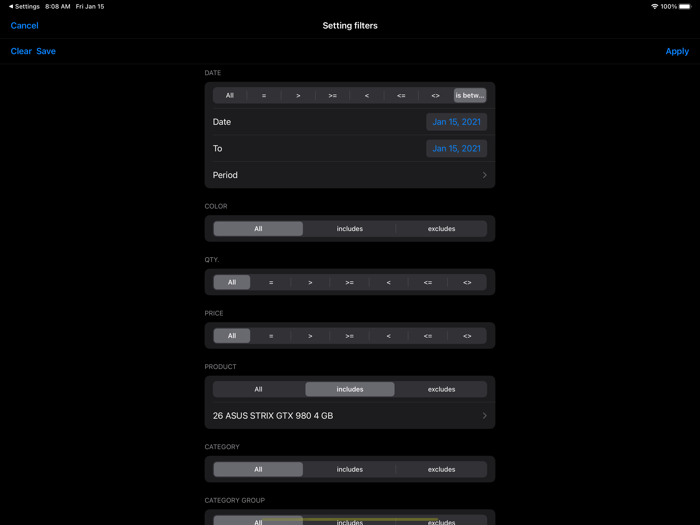The width and height of the screenshot is (700, 525).
Task: Choose less-than in Price filter
Action: point(388,336)
